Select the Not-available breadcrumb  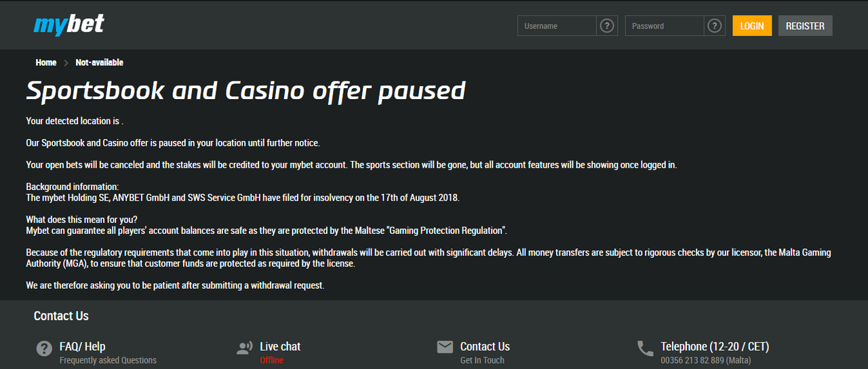100,62
